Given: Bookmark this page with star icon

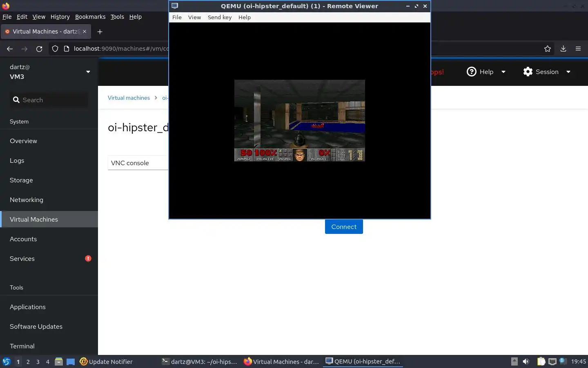Looking at the screenshot, I should coord(548,49).
